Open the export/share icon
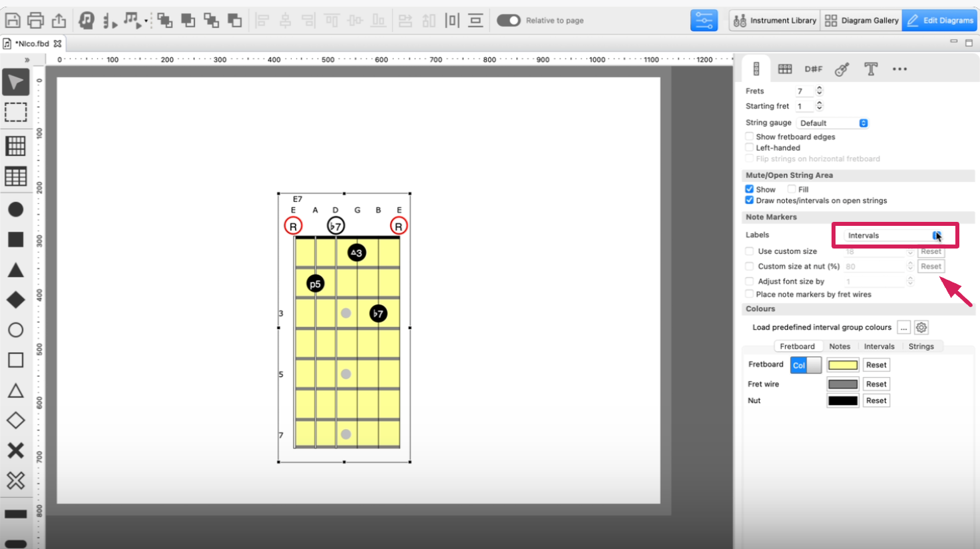The image size is (980, 549). pyautogui.click(x=59, y=20)
